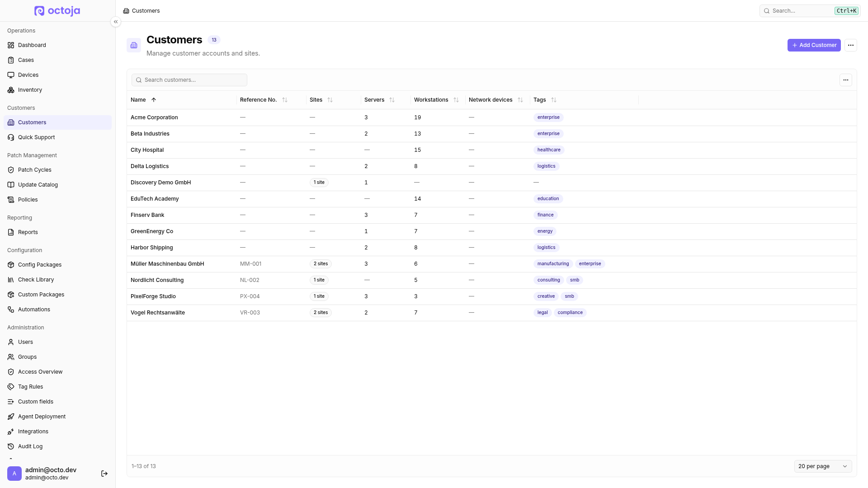The height and width of the screenshot is (488, 868).
Task: Open the Access Overview page
Action: tap(57, 372)
